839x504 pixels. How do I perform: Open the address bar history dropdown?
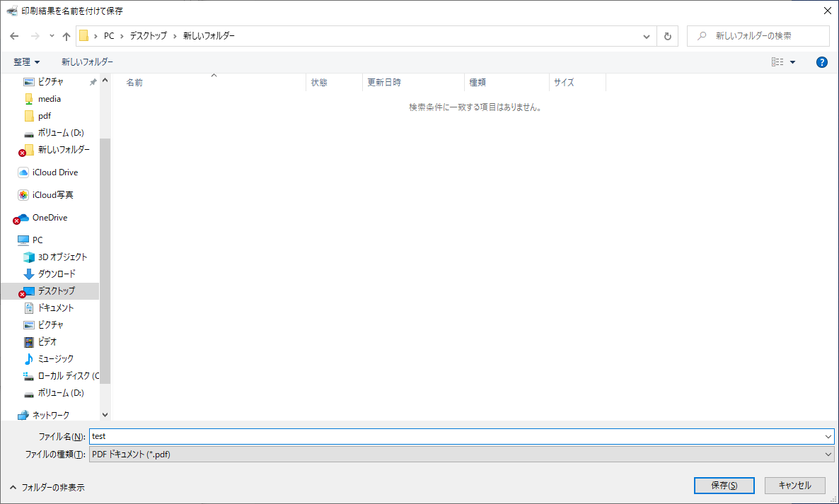pyautogui.click(x=645, y=35)
